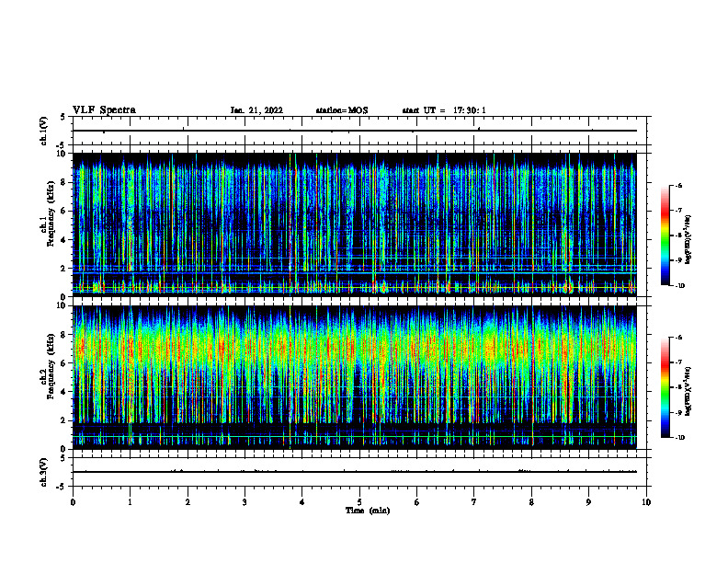
Task: Click the "7" tick on the time axis
Action: pos(474,502)
